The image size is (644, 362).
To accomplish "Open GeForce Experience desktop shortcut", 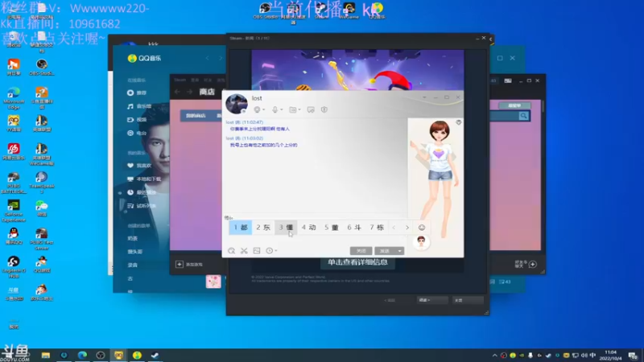I will 14,211.
